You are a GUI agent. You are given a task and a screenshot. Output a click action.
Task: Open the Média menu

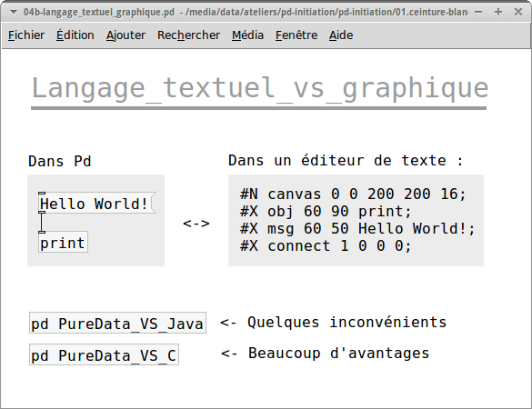tap(247, 35)
